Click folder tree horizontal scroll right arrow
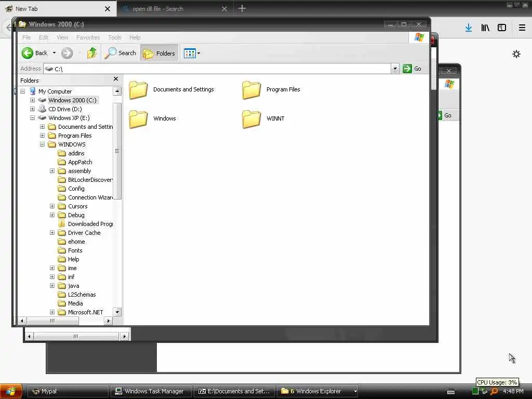This screenshot has height=399, width=532. pyautogui.click(x=108, y=321)
